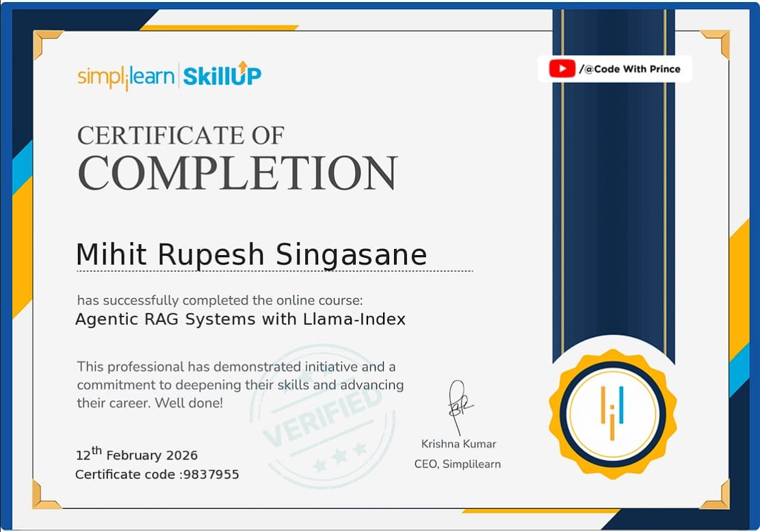Select the YouTube play button icon
The width and height of the screenshot is (760, 532).
(x=561, y=68)
